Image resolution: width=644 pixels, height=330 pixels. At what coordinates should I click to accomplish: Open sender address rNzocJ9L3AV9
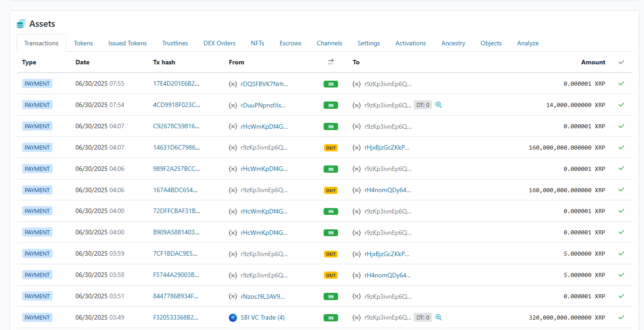point(263,296)
